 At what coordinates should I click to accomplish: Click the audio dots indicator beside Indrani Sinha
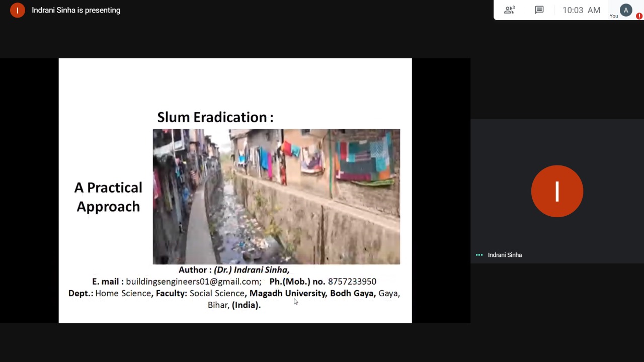[x=479, y=255]
